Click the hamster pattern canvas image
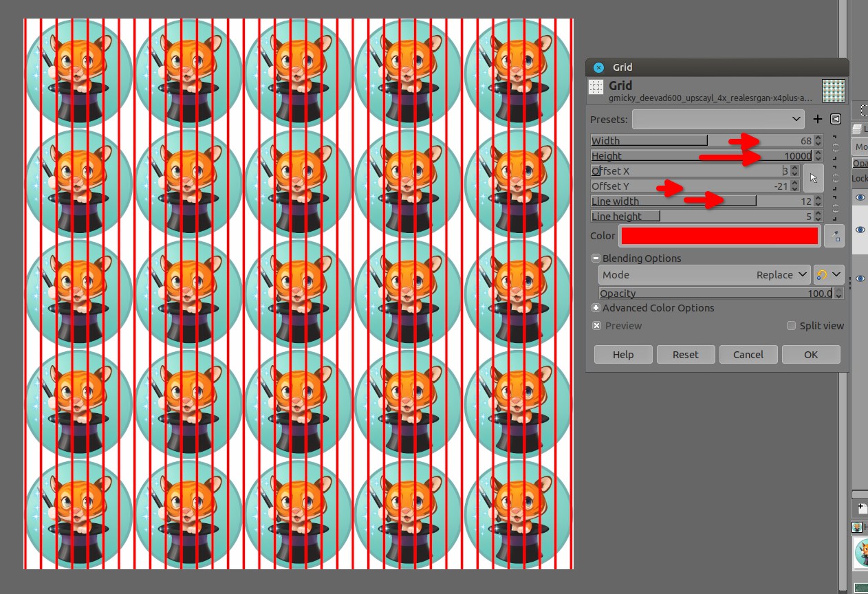The height and width of the screenshot is (594, 868). tap(299, 294)
